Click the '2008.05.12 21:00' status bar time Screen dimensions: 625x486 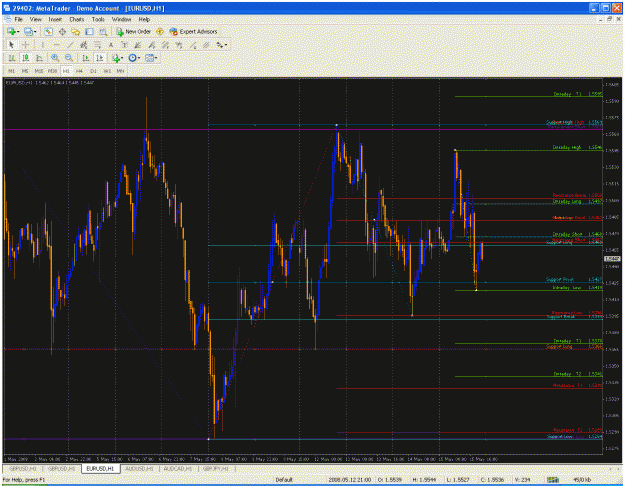point(350,480)
